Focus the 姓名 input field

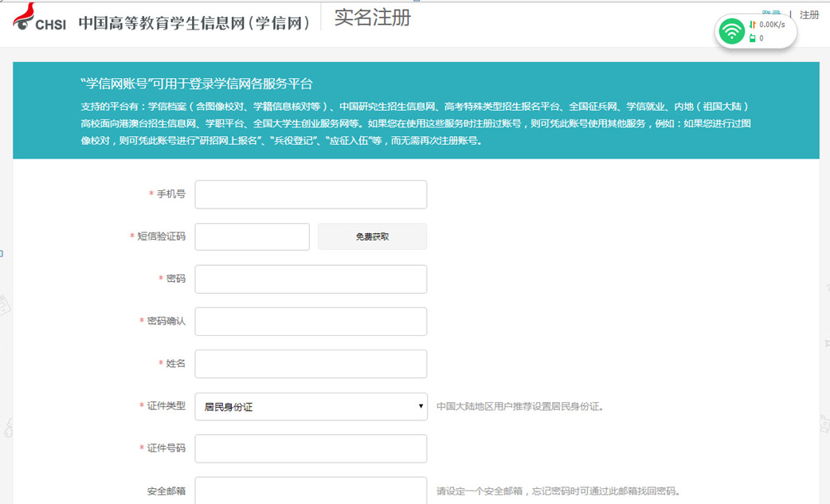pyautogui.click(x=311, y=363)
